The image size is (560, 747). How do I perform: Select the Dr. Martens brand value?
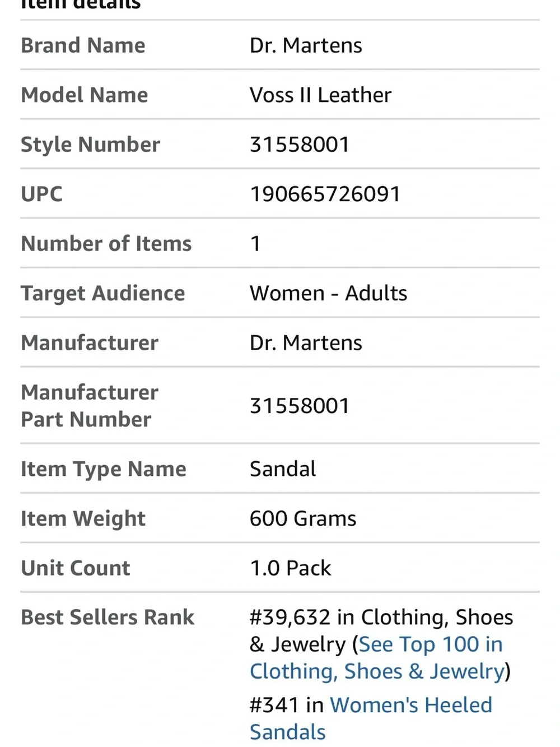[x=306, y=45]
